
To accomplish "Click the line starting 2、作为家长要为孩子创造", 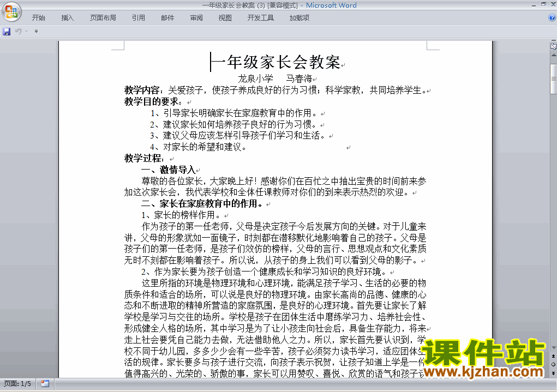I will 263,272.
